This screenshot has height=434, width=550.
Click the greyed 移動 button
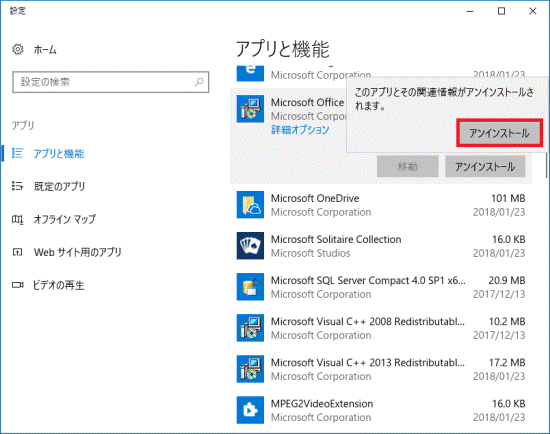pos(408,167)
